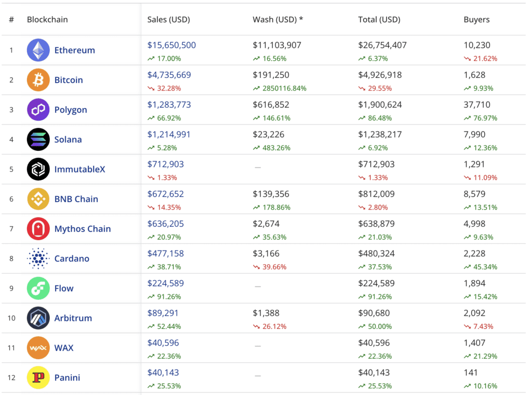Sort by the Wash (USD) column header
532x395 pixels.
point(277,20)
